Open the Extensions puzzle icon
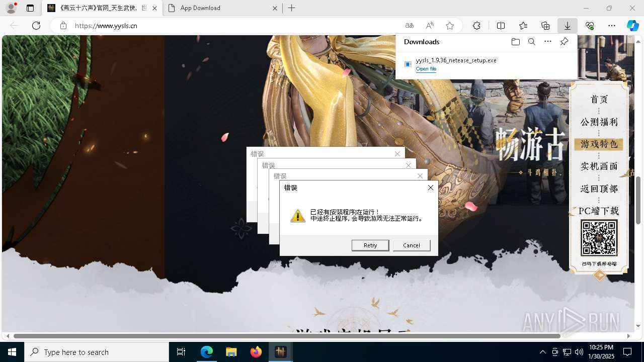The width and height of the screenshot is (644, 362). pyautogui.click(x=476, y=26)
